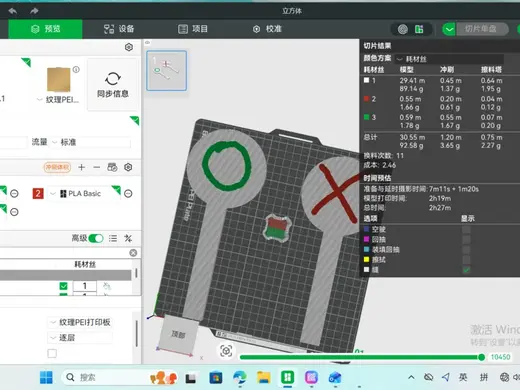This screenshot has width=520, height=390.
Task: Remove a filament with the minus icon
Action: coord(97,167)
